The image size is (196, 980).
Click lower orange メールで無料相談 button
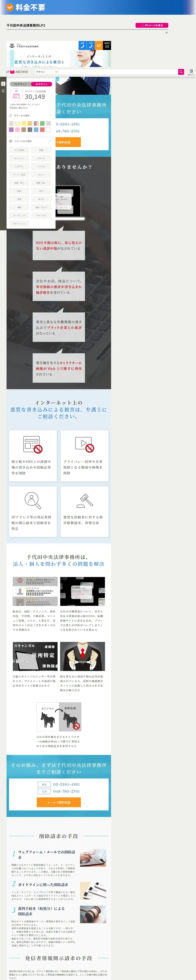59,802
